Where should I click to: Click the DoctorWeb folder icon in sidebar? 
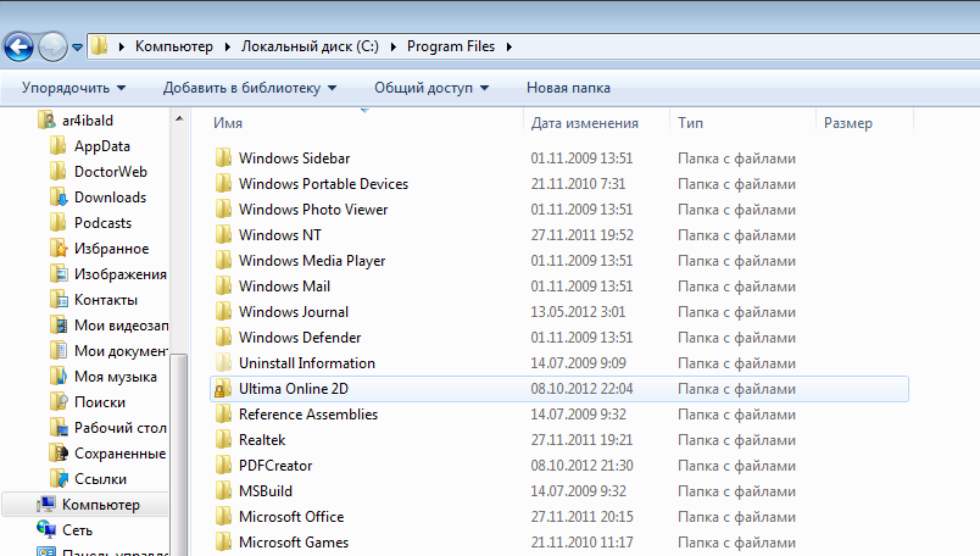[x=58, y=171]
